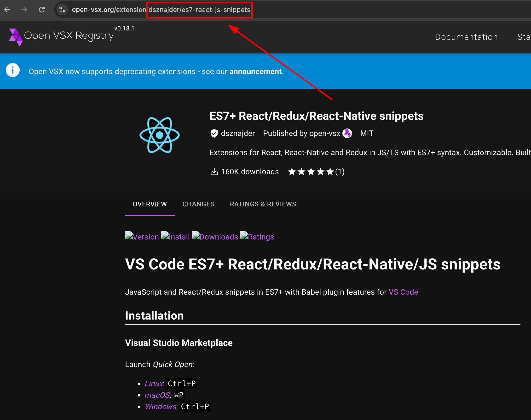
Task: Click the ES7+ React/Redux/React-Native snippets title
Action: point(316,116)
